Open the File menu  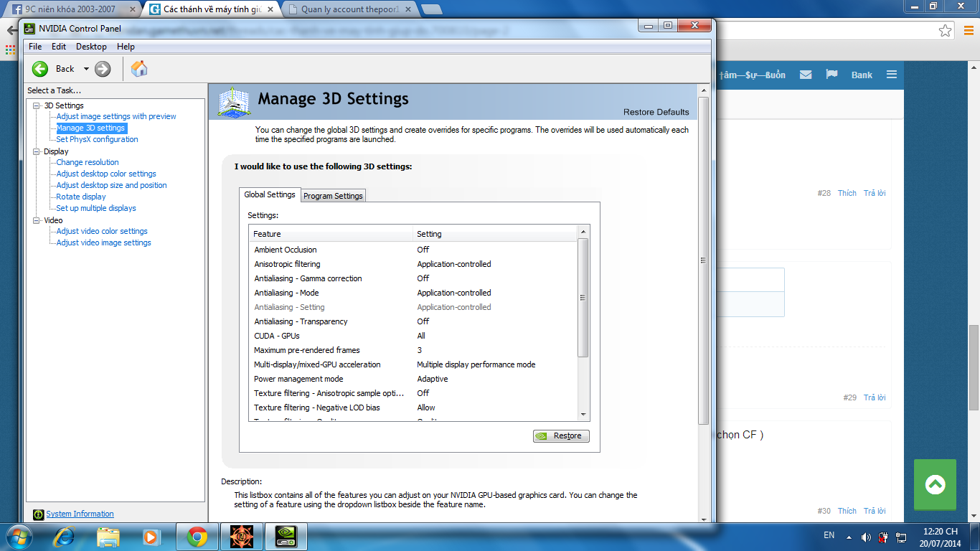point(35,47)
